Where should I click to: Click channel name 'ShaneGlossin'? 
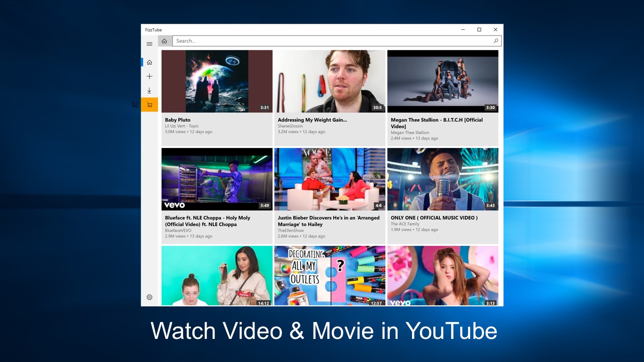(x=291, y=126)
